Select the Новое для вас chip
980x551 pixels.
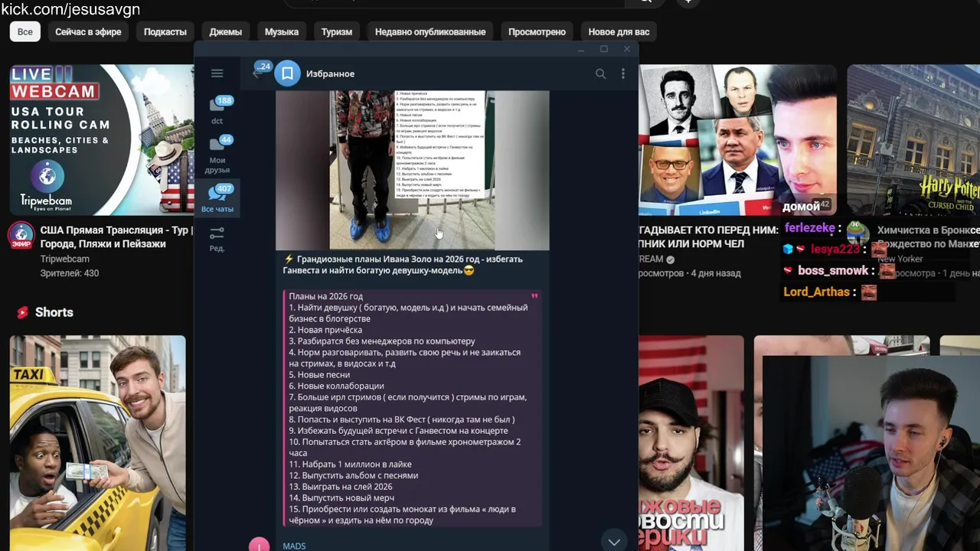(619, 31)
